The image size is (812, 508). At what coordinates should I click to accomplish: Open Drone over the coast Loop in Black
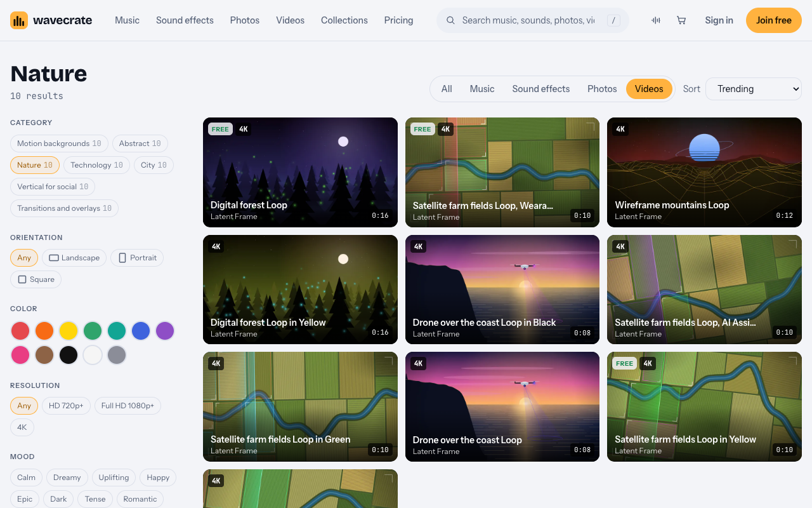point(502,290)
